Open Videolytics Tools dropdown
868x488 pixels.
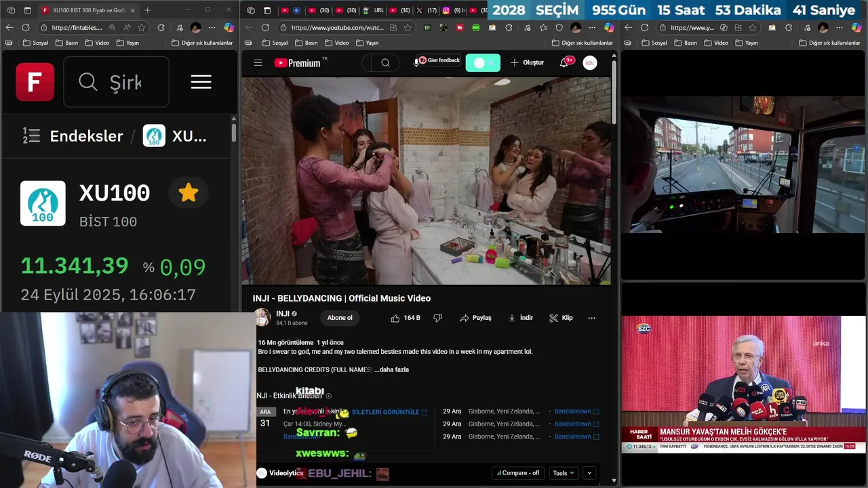pos(564,473)
